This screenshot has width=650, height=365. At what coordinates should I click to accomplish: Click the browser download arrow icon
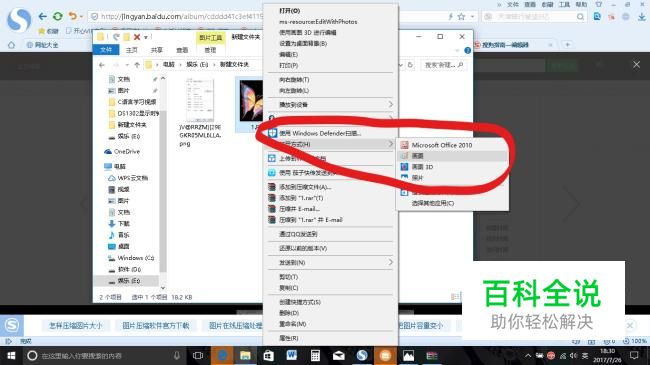point(641,17)
